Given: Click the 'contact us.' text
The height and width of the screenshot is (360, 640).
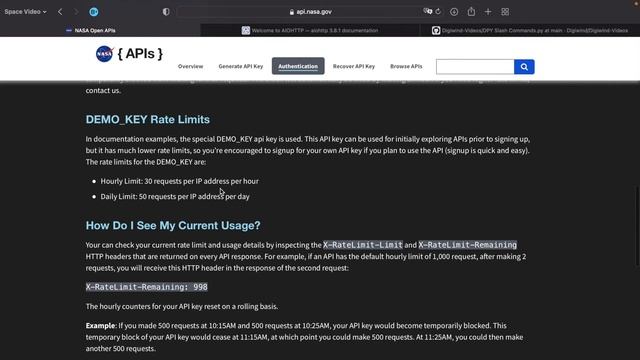Looking at the screenshot, I should click(x=103, y=91).
